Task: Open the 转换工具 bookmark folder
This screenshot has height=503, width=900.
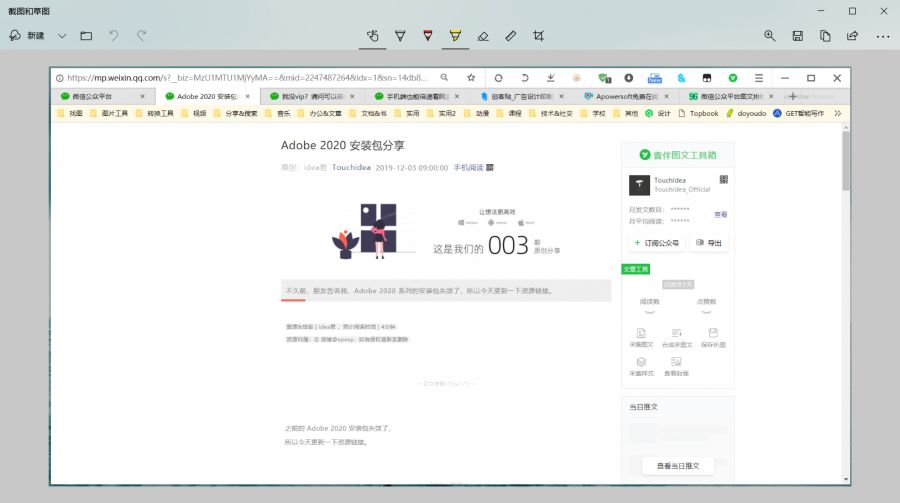Action: click(154, 114)
